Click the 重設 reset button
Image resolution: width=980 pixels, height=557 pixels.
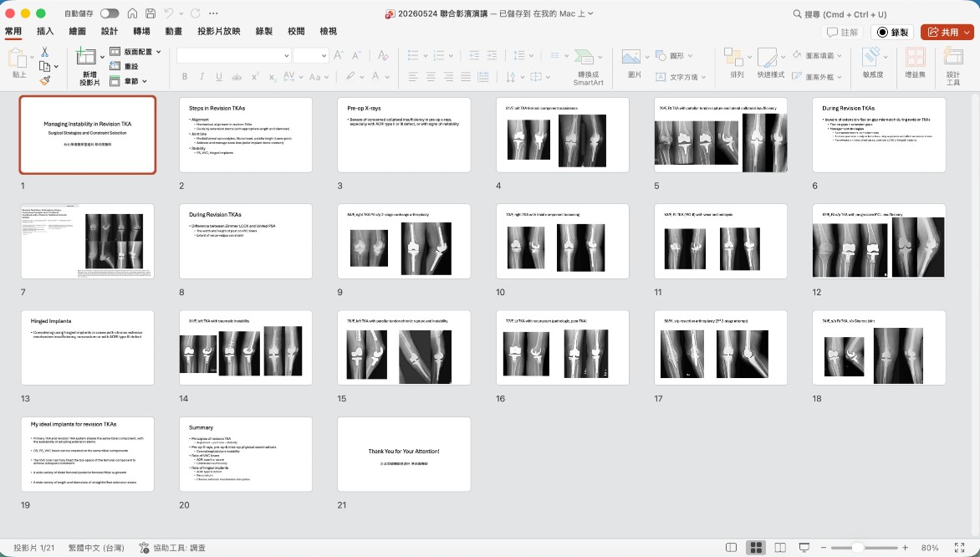124,66
